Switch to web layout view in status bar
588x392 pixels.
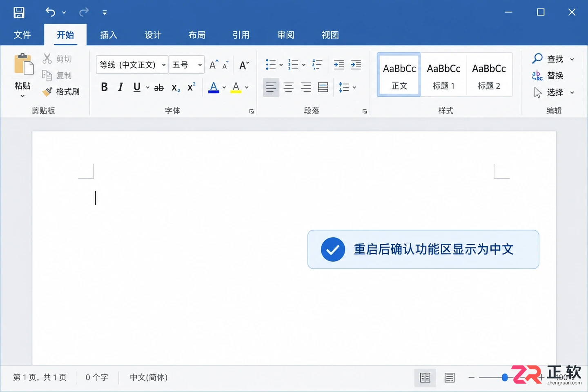[450, 378]
